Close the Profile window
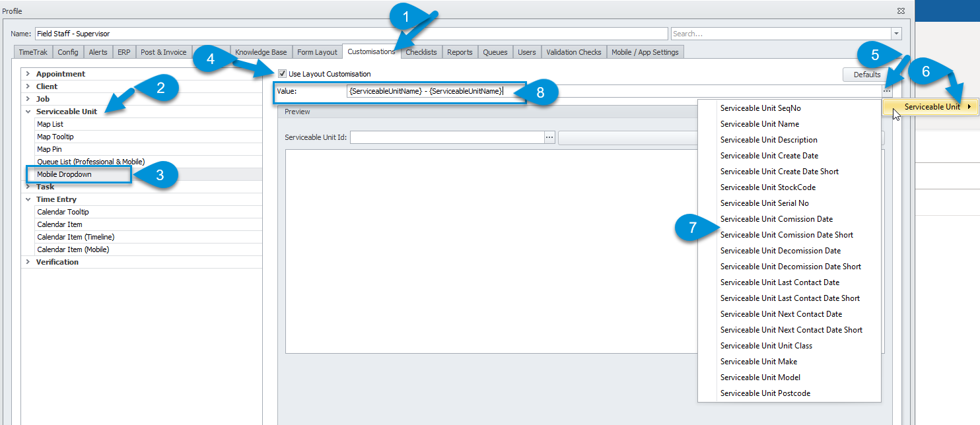Image resolution: width=980 pixels, height=425 pixels. [x=900, y=11]
